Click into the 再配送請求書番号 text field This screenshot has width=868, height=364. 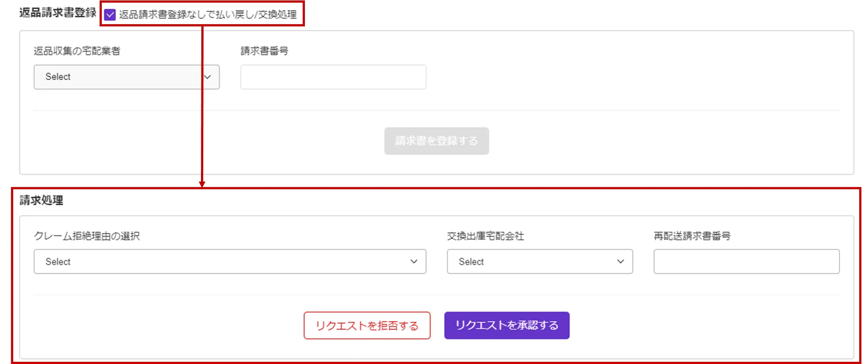pyautogui.click(x=746, y=262)
